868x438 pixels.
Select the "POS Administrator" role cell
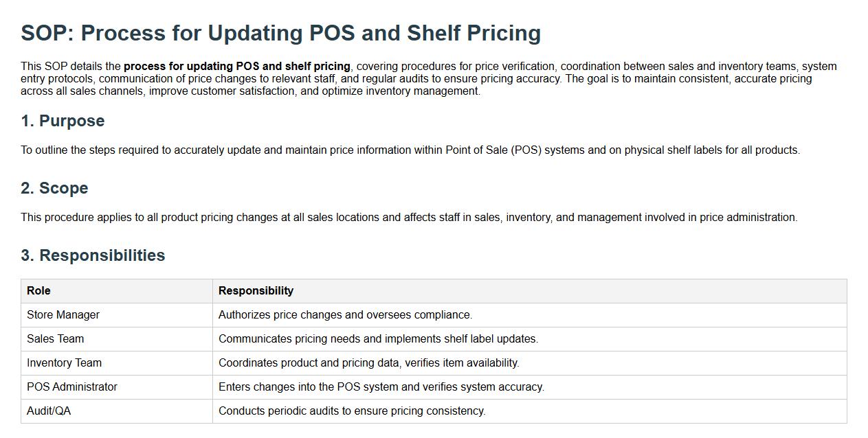[x=72, y=387]
